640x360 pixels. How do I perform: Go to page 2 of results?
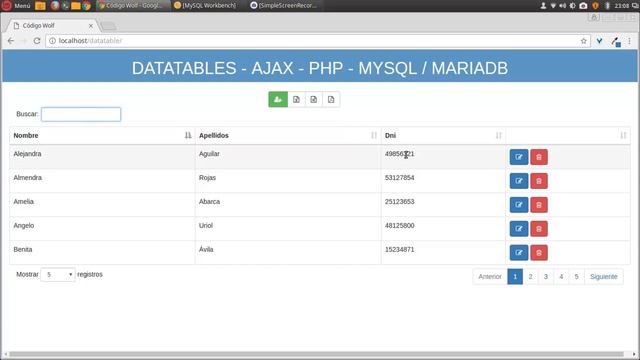(530, 277)
